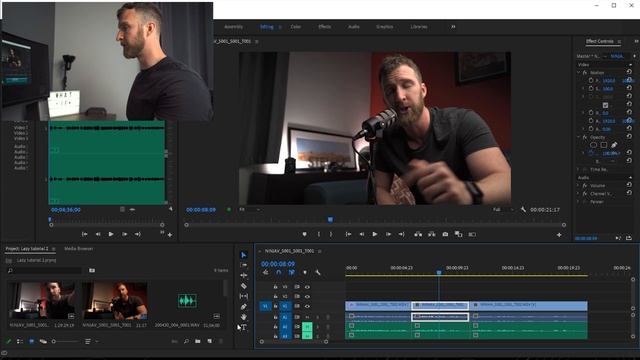Expand the Volume effect
Viewport: 640px width, 360px height.
(578, 185)
